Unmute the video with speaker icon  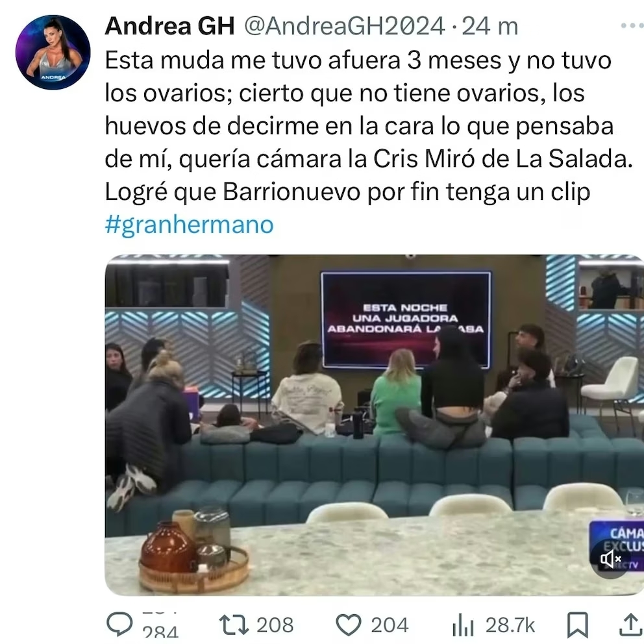[611, 559]
